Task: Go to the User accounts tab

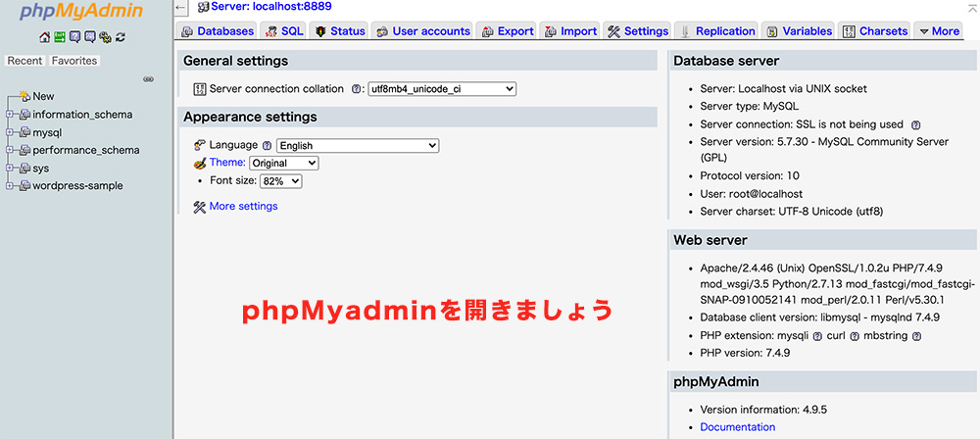Action: [x=422, y=30]
